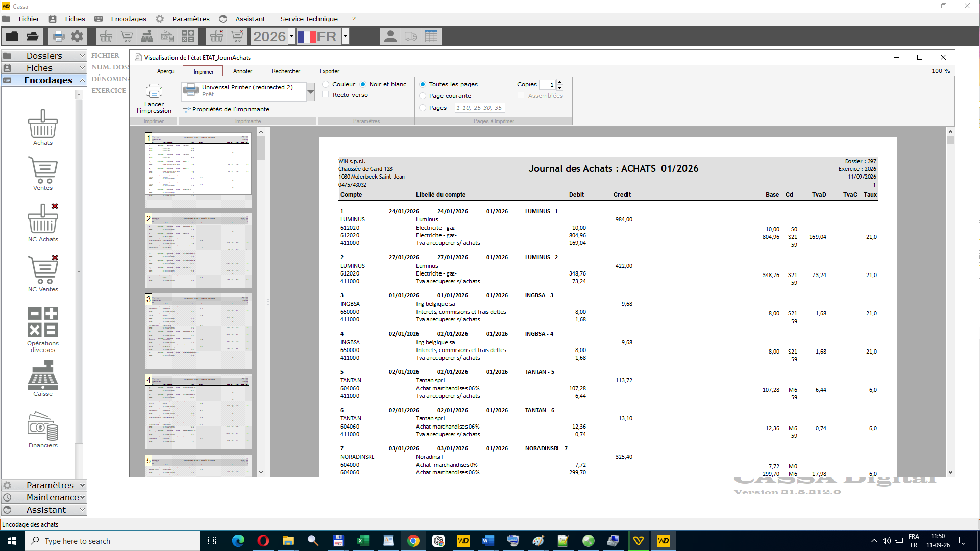Click printer icon in main toolbar
Viewport: 980px width, 551px height.
point(59,36)
